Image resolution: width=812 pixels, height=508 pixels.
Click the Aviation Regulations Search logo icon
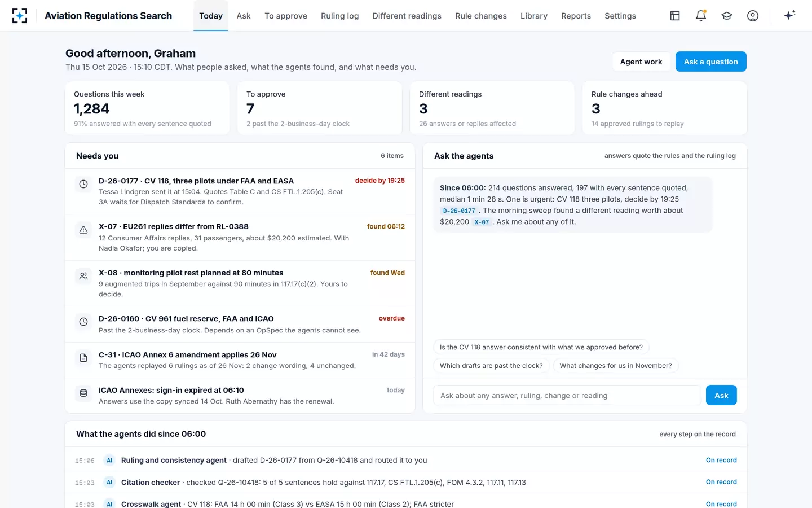point(20,16)
